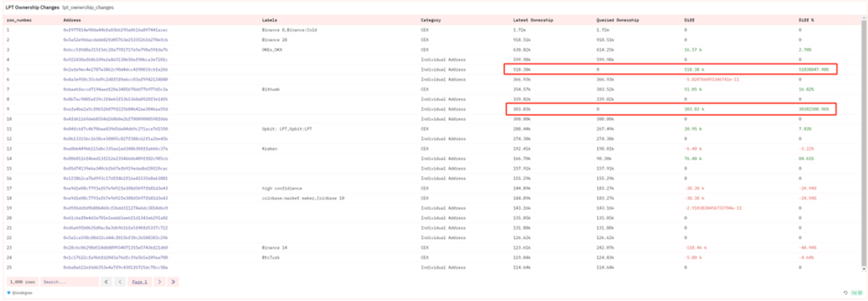Jump to the last page arrow
The height and width of the screenshot is (301, 868).
point(174,282)
